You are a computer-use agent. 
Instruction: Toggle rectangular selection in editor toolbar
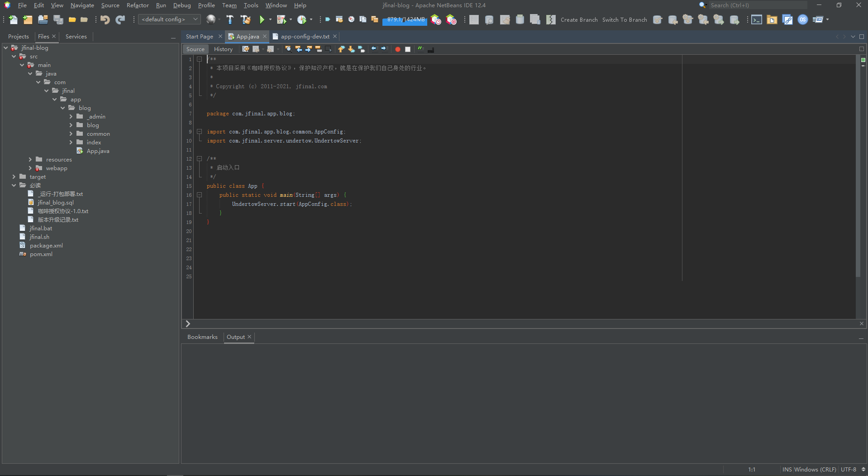tap(328, 49)
